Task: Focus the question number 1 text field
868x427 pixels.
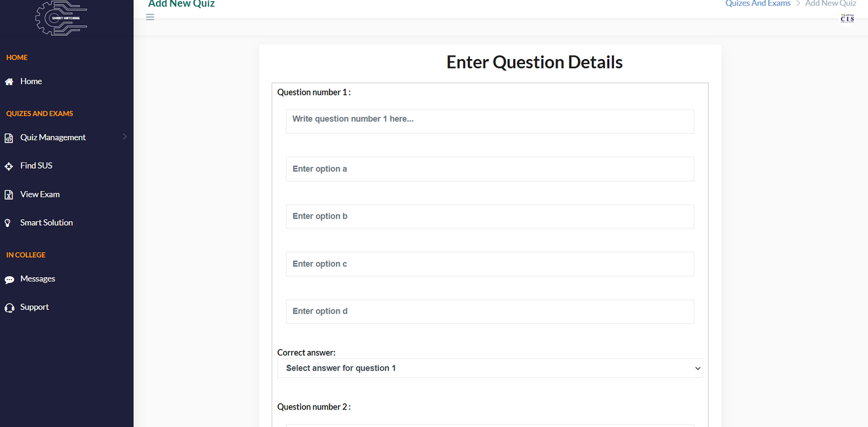Action: tap(489, 122)
